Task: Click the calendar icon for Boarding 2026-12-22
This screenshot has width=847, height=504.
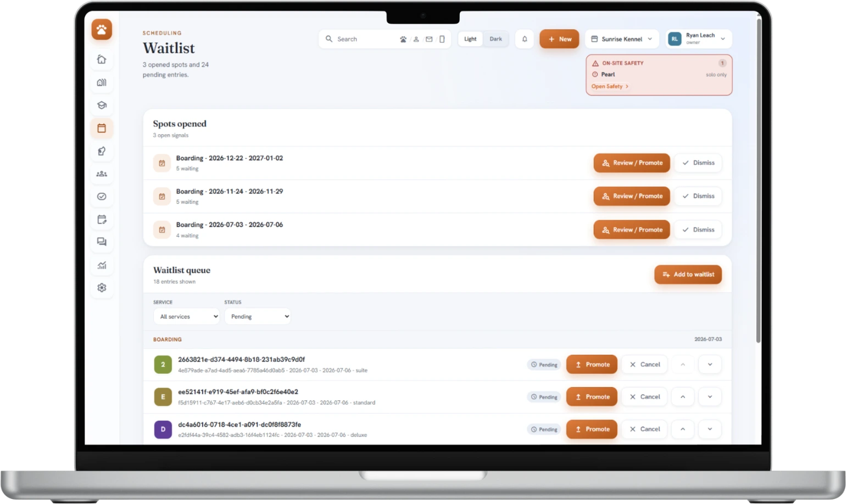Action: tap(162, 163)
